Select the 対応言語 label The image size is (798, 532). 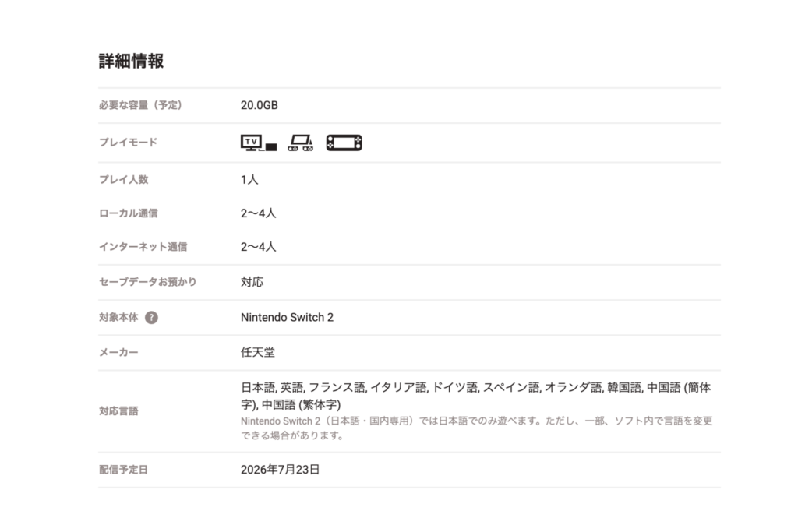click(x=118, y=411)
